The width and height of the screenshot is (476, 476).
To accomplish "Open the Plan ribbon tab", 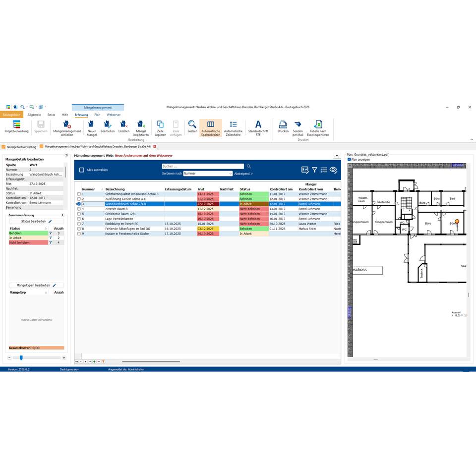I will click(x=97, y=115).
